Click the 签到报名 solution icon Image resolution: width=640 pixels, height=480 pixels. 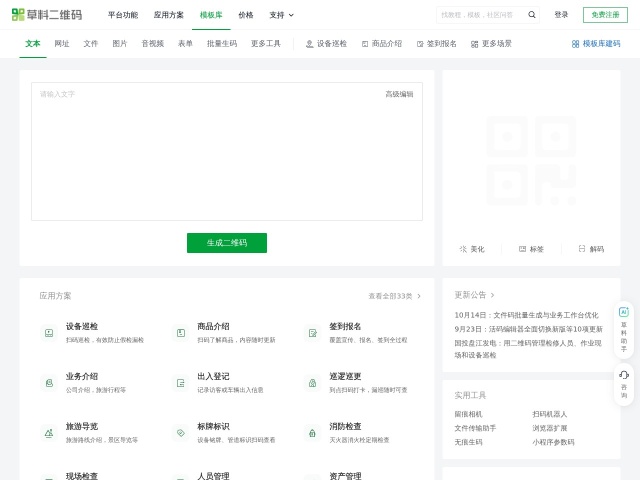(313, 333)
